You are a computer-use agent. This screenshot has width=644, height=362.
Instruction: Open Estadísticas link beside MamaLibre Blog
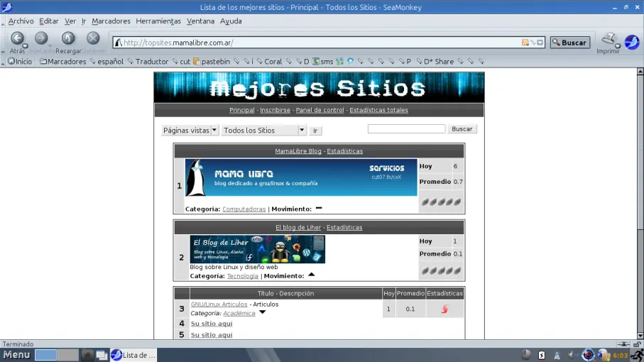344,151
